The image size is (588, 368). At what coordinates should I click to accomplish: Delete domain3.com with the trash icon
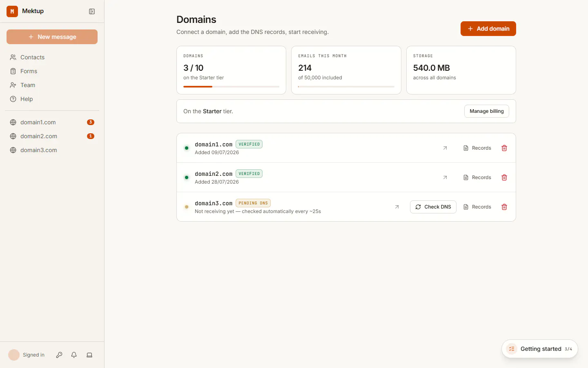504,207
